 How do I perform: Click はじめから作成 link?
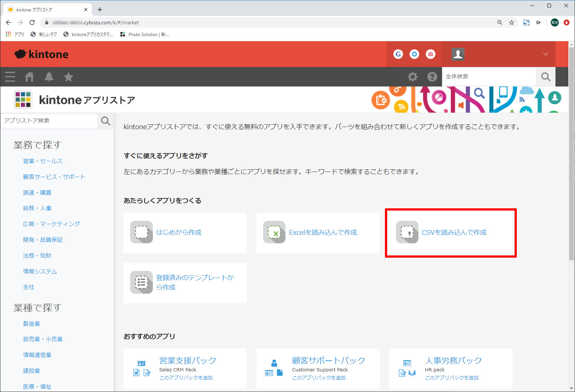(179, 232)
